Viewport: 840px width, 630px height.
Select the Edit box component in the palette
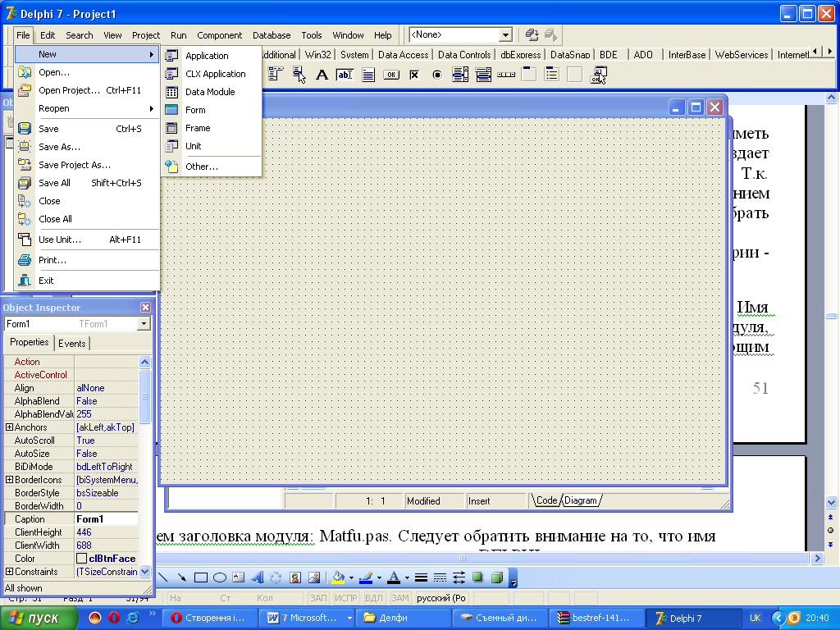coord(345,75)
